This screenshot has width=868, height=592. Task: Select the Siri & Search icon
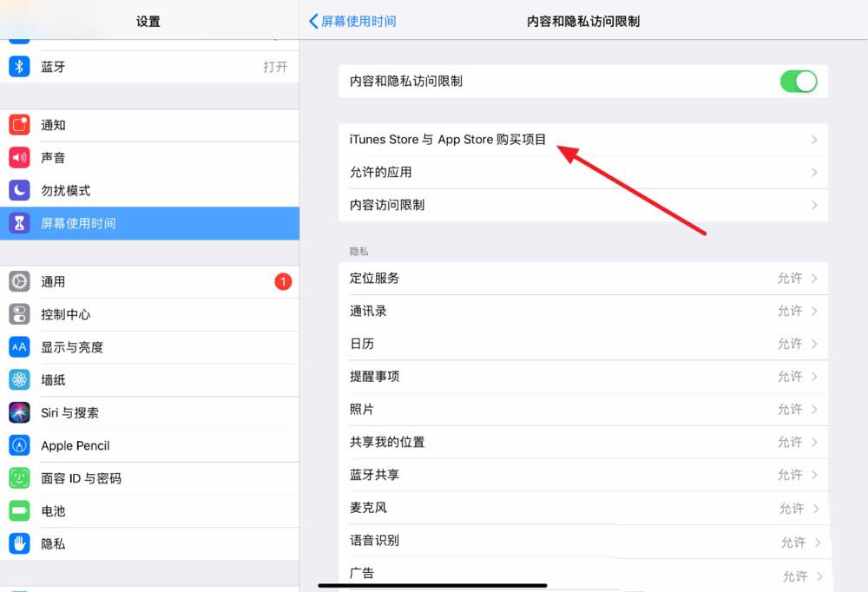point(19,412)
